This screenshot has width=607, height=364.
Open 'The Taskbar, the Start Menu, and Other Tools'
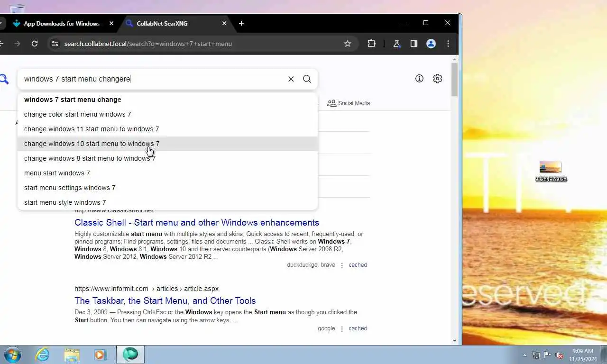point(165,301)
